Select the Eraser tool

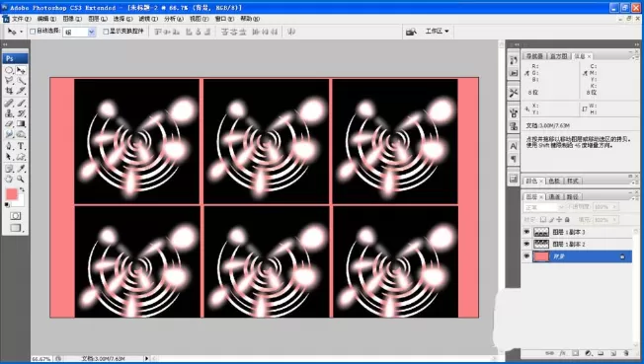9,123
